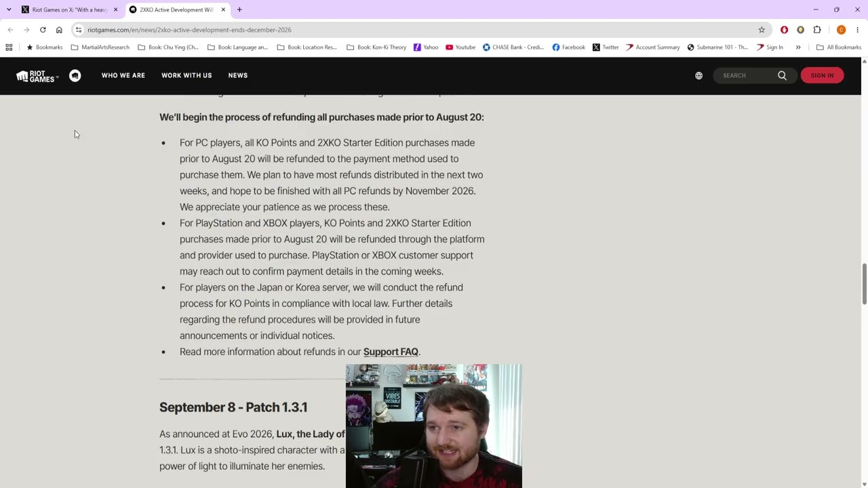
Task: Open the apps grid in bookmarks bar
Action: point(9,47)
